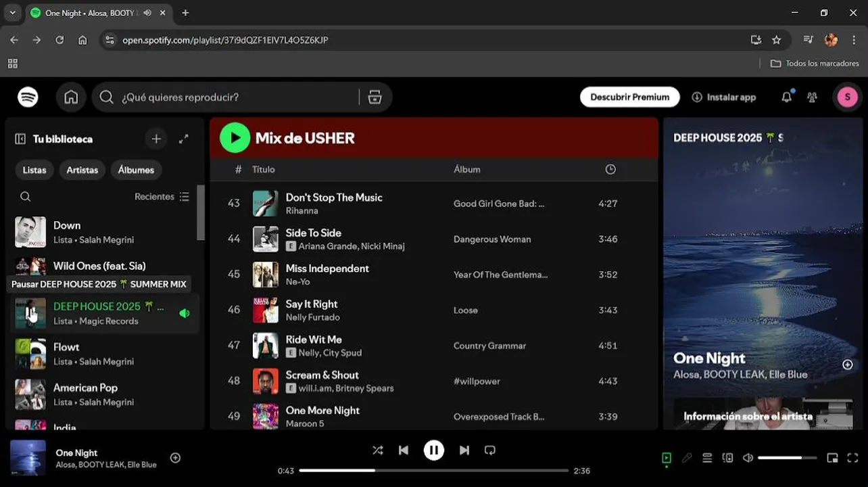Reload the browser page
The width and height of the screenshot is (868, 487).
(x=59, y=40)
